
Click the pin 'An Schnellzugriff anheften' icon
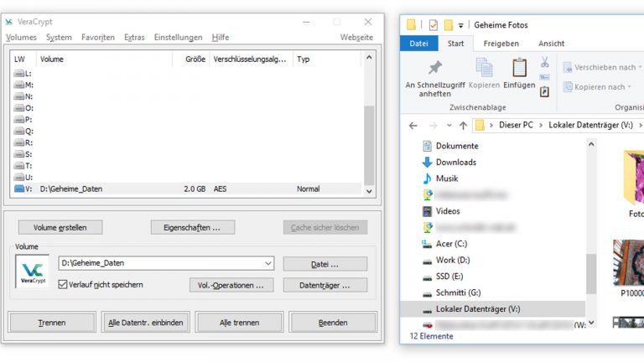[435, 68]
